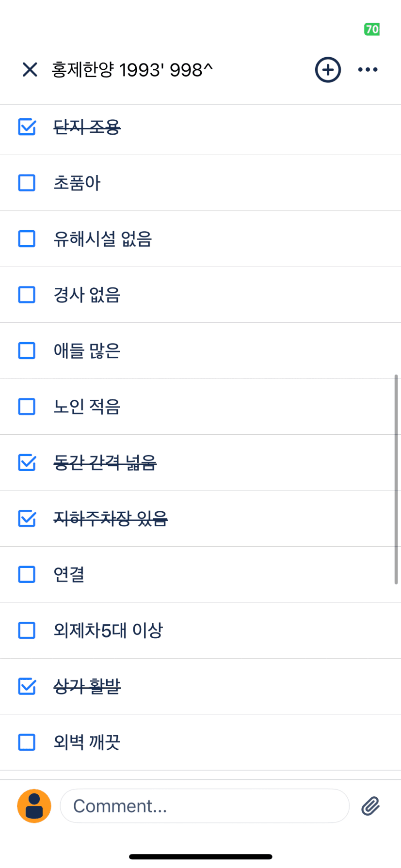Uncheck the 단지 조용 checkbox
Screen dimensions: 401x868
(27, 127)
